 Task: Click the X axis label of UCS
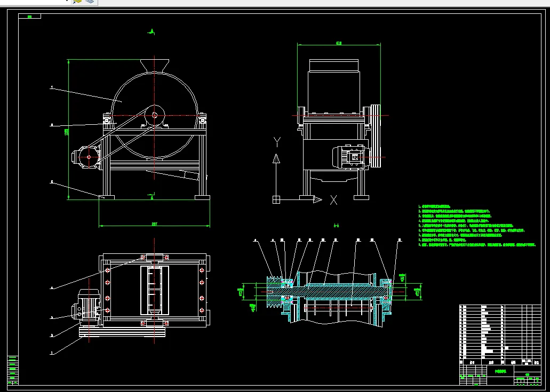click(333, 200)
